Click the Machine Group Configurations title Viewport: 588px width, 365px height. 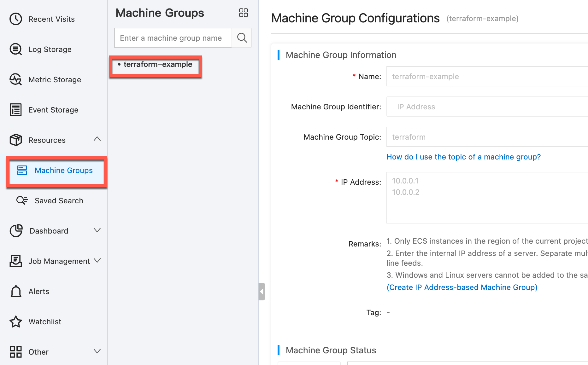pos(356,18)
